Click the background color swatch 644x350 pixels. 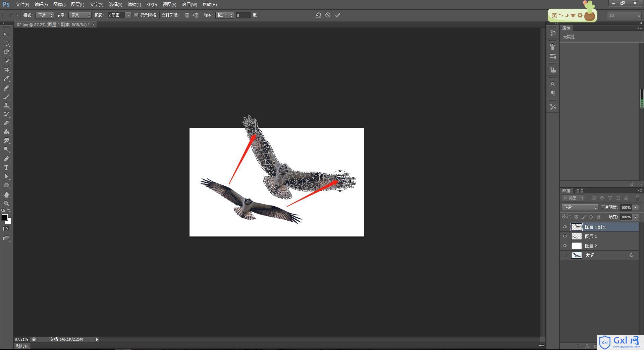click(x=9, y=221)
